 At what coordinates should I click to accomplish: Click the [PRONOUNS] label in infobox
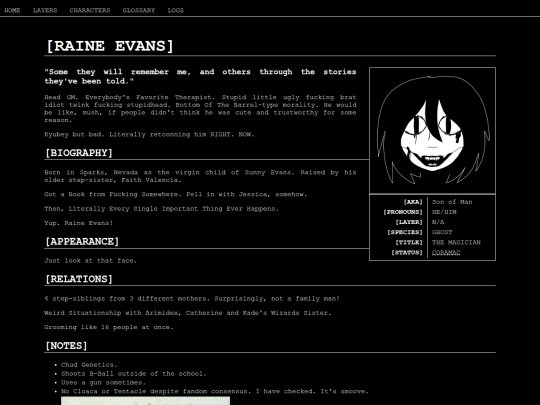point(403,212)
